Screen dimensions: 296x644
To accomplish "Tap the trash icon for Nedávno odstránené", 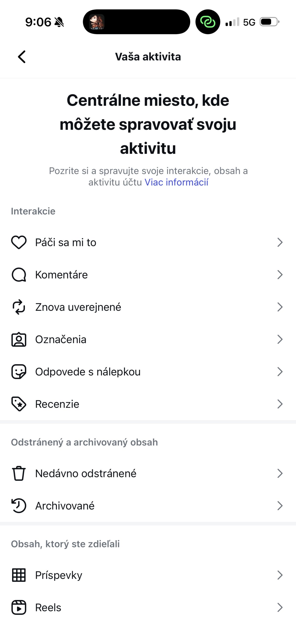I will 19,473.
